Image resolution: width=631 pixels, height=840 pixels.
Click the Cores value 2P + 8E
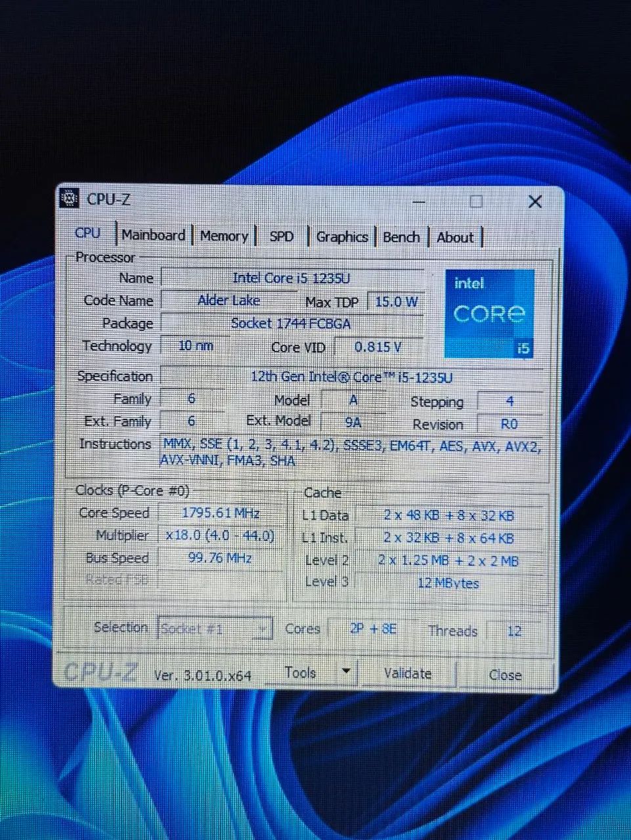coord(373,629)
